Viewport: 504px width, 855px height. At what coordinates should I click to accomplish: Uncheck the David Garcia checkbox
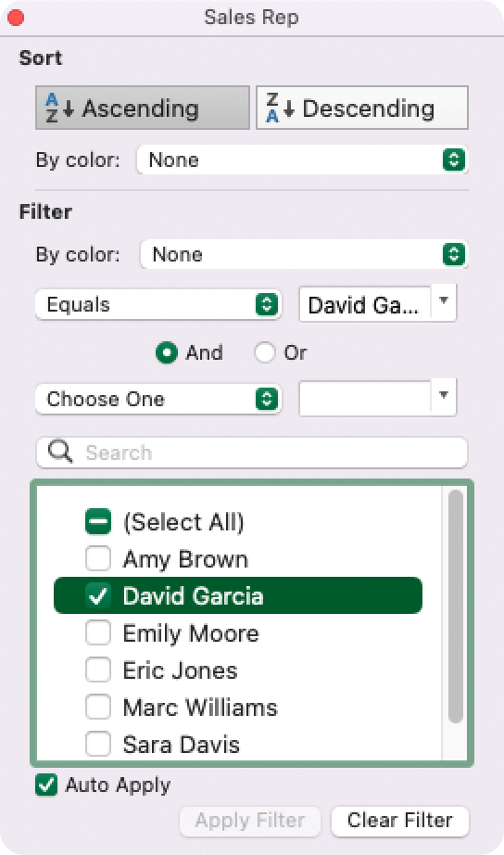coord(98,596)
